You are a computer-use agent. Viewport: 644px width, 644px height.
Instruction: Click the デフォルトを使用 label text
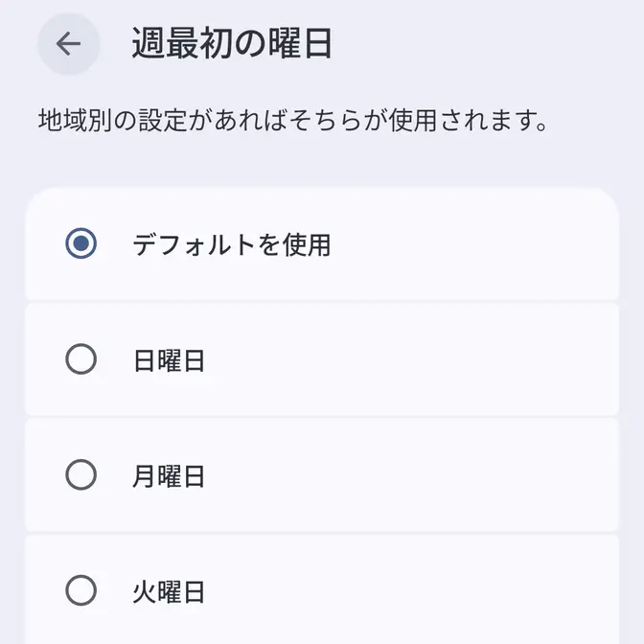pyautogui.click(x=231, y=244)
